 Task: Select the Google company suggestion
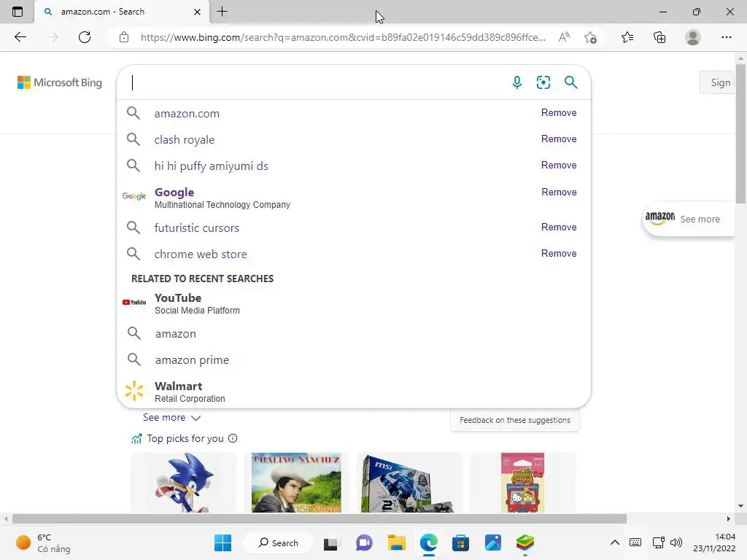coord(222,198)
